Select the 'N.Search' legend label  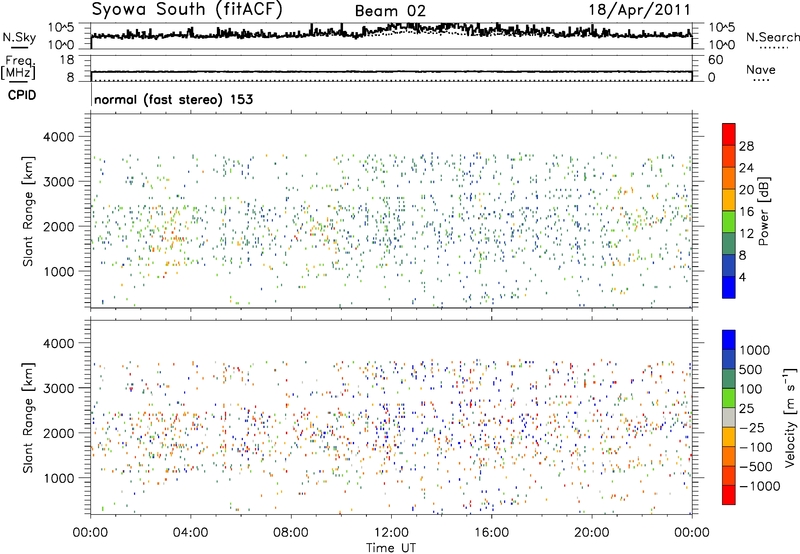[x=772, y=37]
